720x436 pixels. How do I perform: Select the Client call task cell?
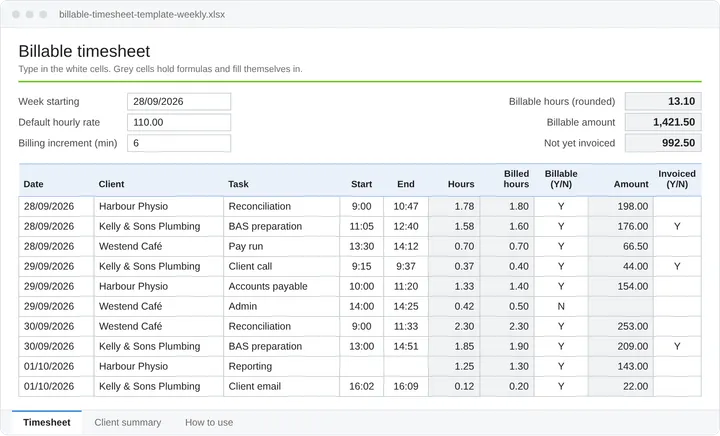point(281,266)
